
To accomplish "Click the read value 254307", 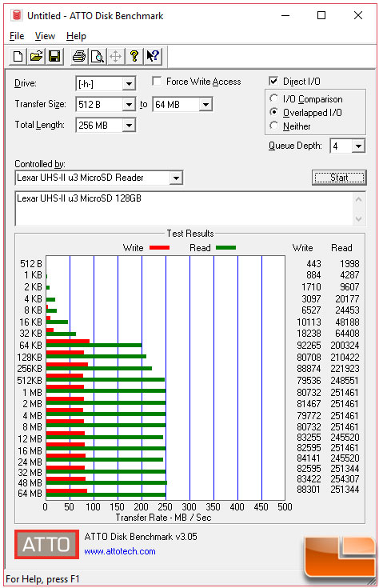I will [x=345, y=479].
